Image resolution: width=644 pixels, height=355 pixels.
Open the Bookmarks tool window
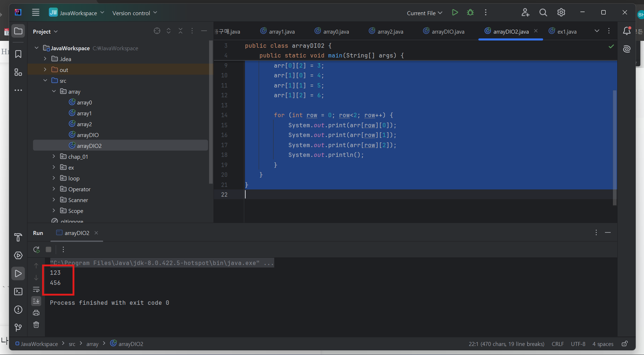click(x=18, y=54)
